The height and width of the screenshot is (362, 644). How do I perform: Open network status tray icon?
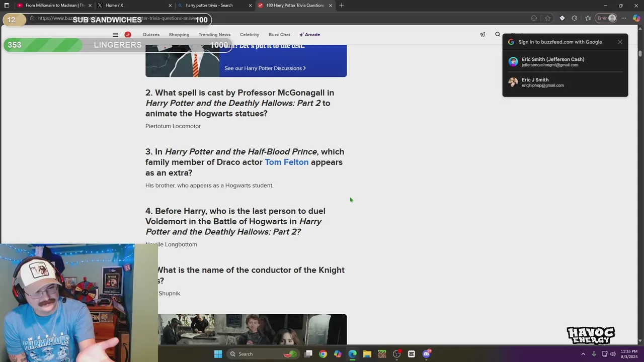(604, 354)
